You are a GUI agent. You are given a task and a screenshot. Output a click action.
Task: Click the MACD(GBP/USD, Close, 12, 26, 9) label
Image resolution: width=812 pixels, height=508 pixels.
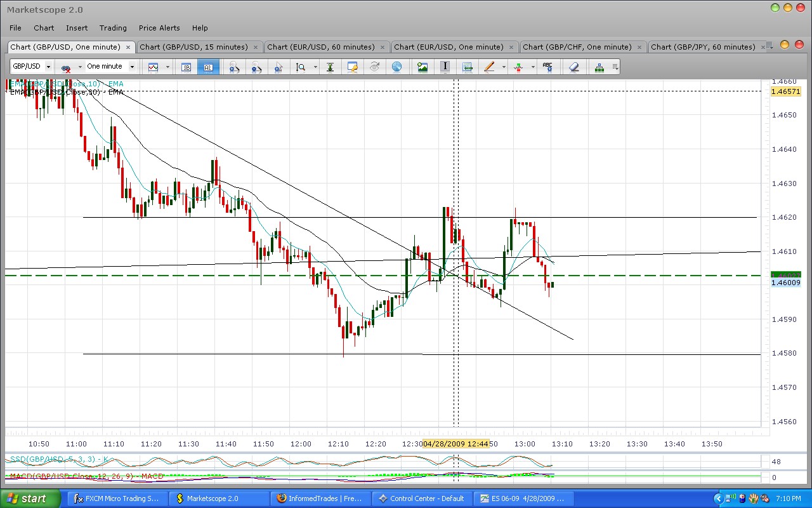[x=86, y=476]
